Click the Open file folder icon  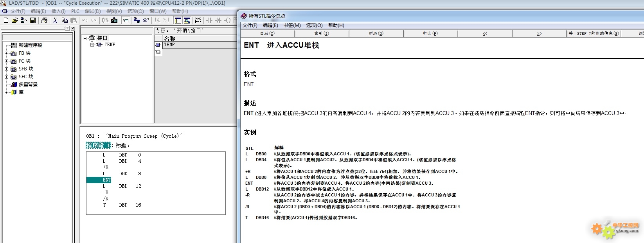point(14,20)
